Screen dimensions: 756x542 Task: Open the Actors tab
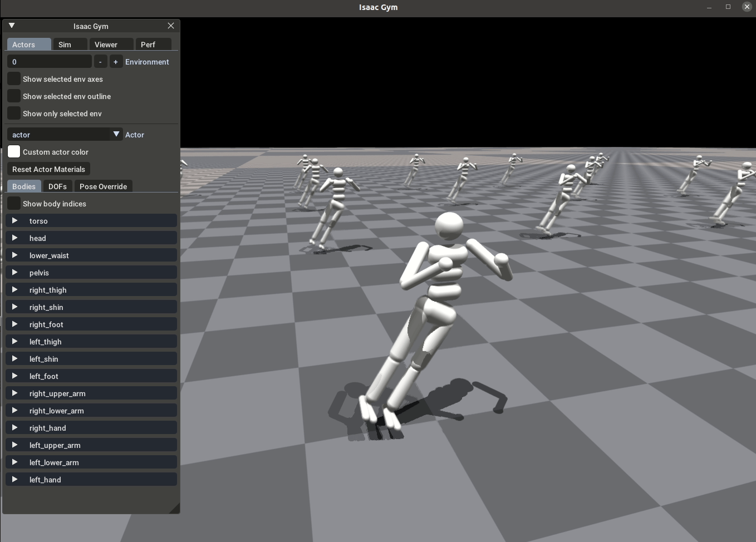pos(29,45)
